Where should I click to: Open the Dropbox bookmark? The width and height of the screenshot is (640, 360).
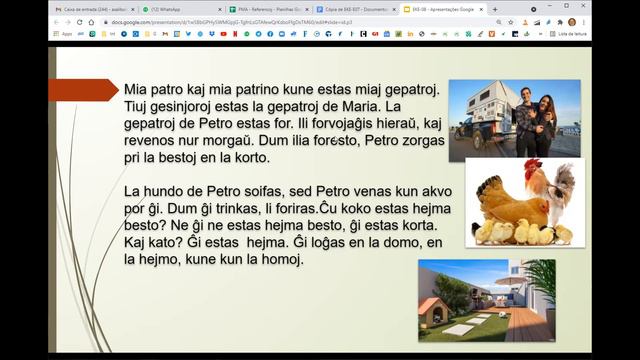pyautogui.click(x=212, y=34)
